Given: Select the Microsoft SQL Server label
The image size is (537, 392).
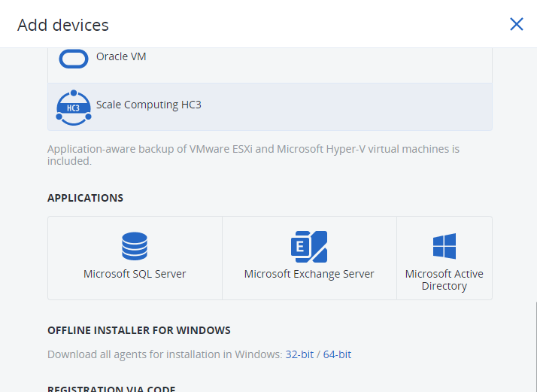Looking at the screenshot, I should (135, 274).
